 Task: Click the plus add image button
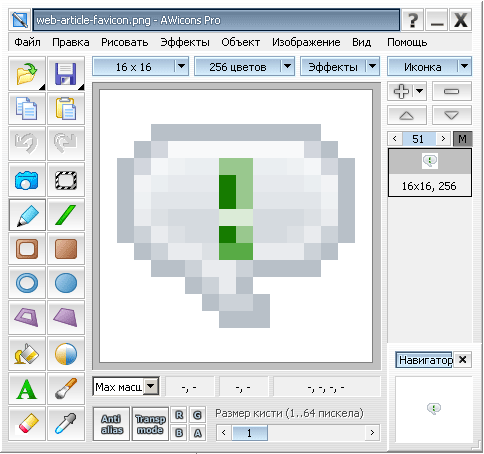(401, 91)
